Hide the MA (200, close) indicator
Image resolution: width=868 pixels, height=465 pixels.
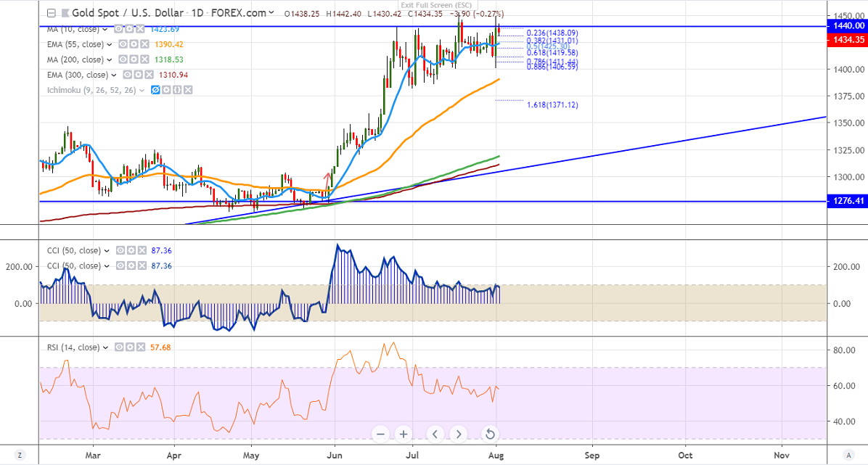123,59
